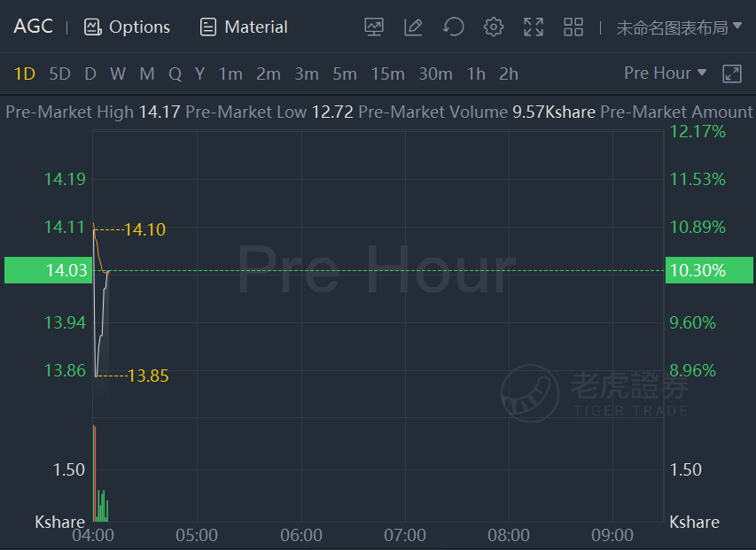This screenshot has width=756, height=550.
Task: Click the AGC ticker symbol
Action: [x=34, y=27]
